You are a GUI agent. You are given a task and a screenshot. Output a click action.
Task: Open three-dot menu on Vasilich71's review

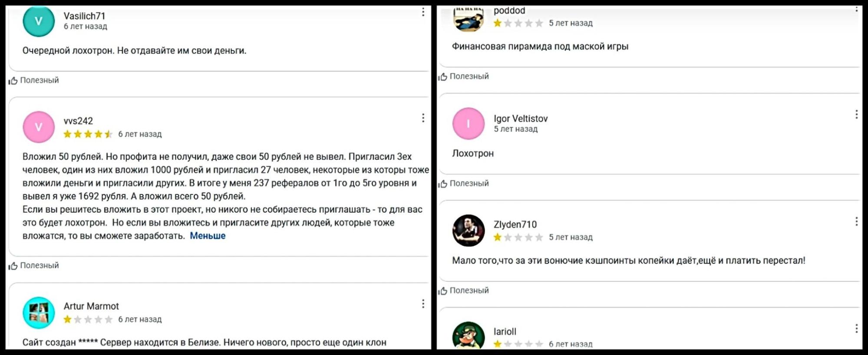(x=423, y=12)
